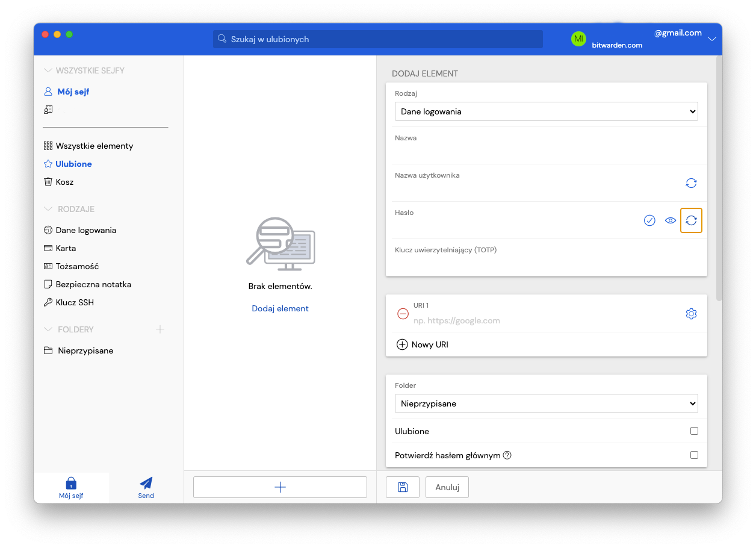Click the plus icon next to Nowy URI
The image size is (756, 548).
pyautogui.click(x=401, y=344)
